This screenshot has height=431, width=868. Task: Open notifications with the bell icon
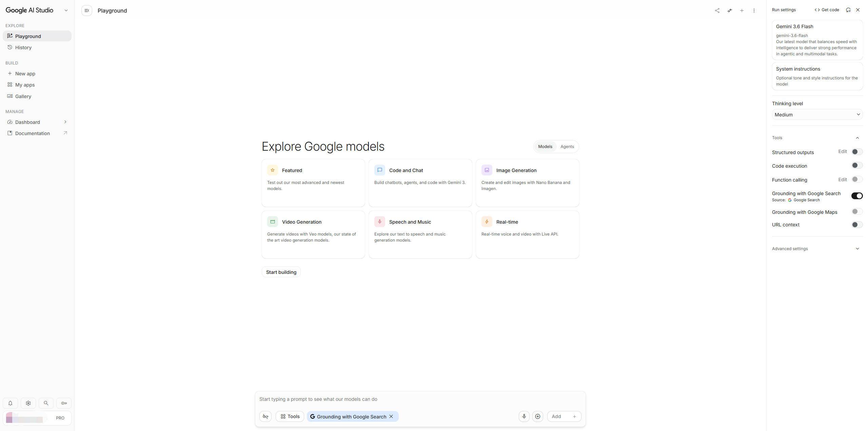pyautogui.click(x=10, y=403)
